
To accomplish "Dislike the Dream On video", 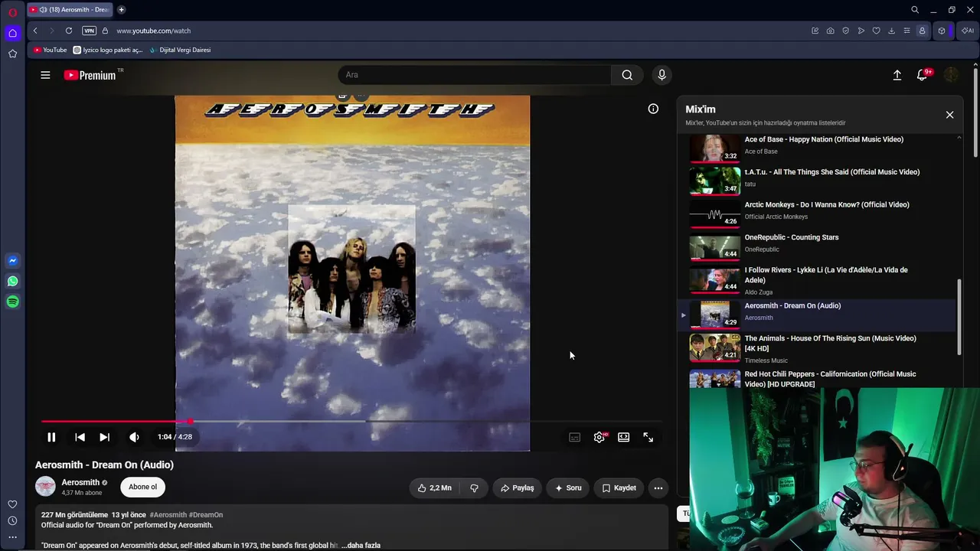I will 474,487.
